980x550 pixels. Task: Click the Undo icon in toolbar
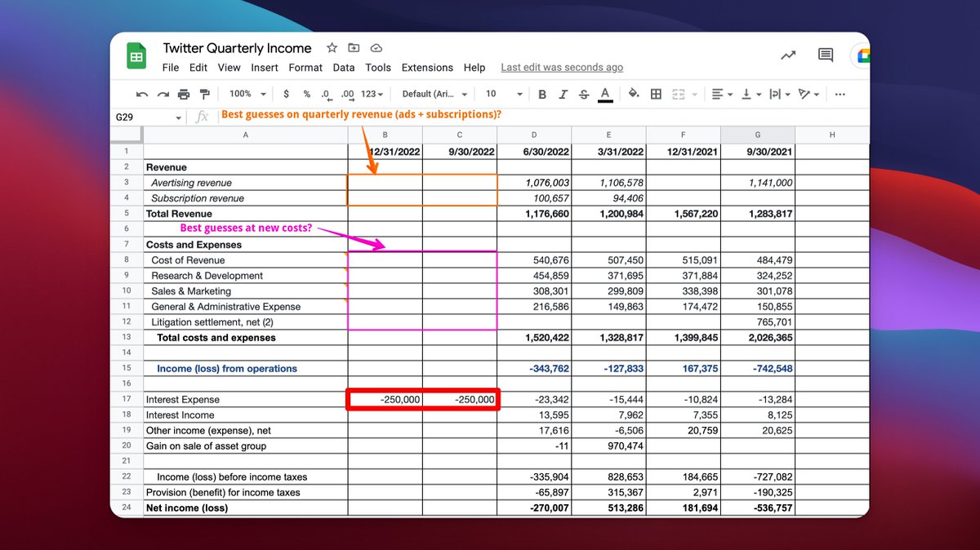[142, 95]
